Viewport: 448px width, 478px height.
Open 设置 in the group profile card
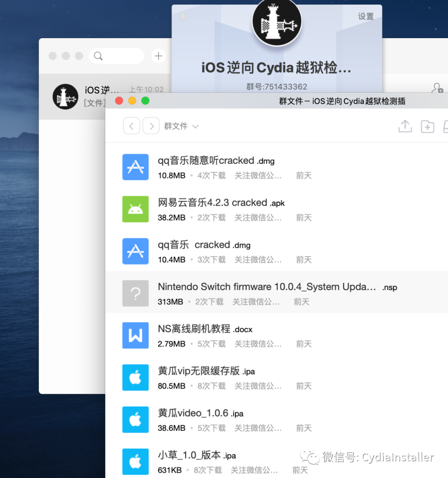[365, 17]
